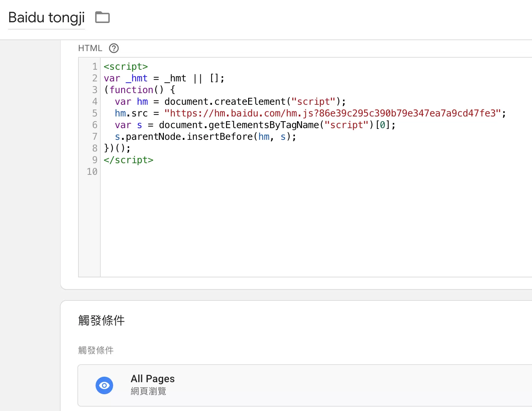Click the large 觸發條件 section heading
The image size is (532, 411).
coord(101,320)
